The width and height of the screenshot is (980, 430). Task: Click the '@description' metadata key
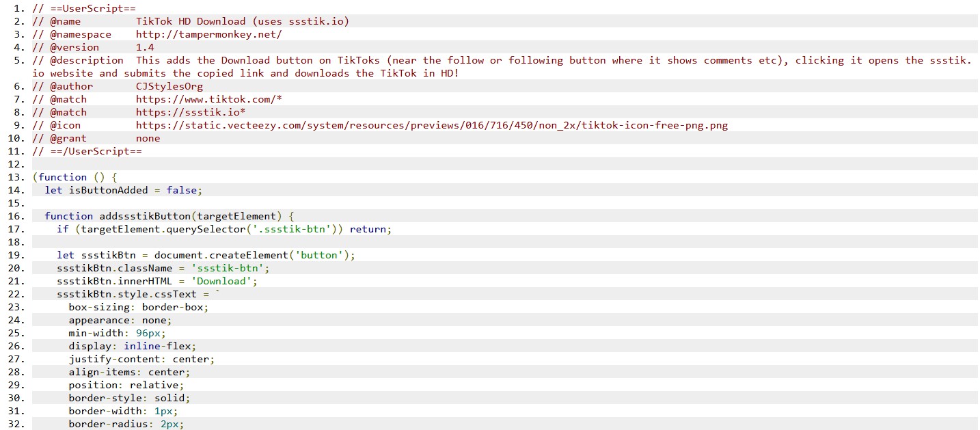87,60
